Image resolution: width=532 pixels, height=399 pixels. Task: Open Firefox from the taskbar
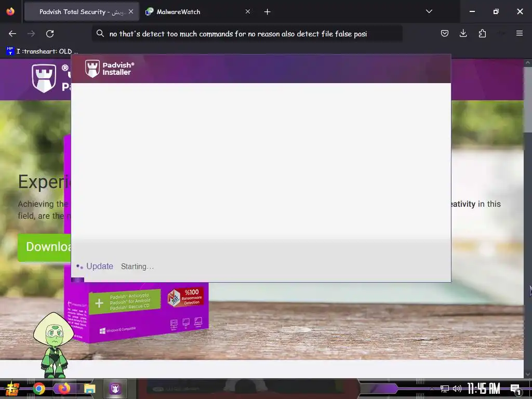(x=64, y=389)
